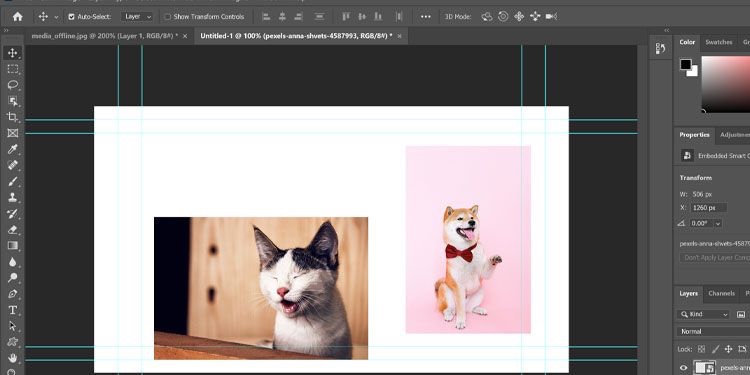Open the Auto-Select Layer dropdown

pyautogui.click(x=136, y=17)
